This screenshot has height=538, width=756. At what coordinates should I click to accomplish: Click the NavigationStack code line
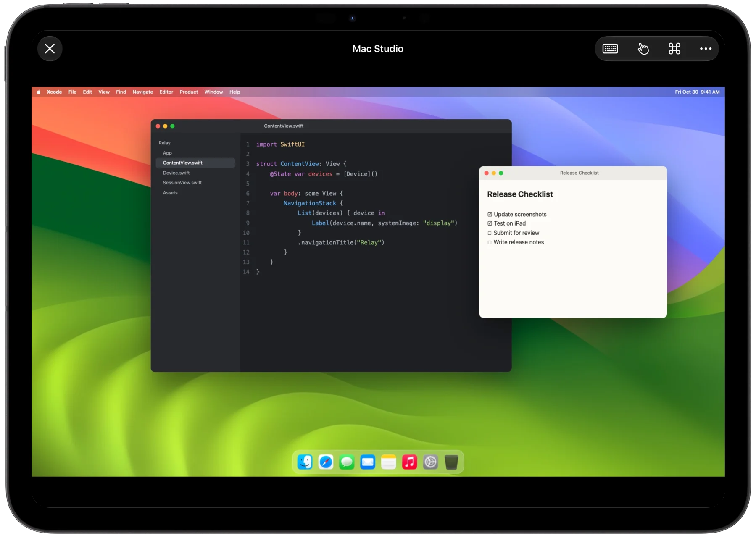313,204
